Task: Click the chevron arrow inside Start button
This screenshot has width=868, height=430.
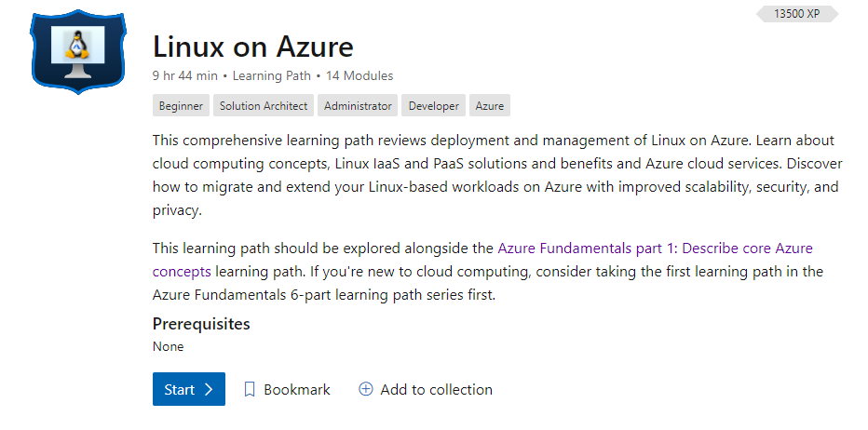Action: [x=210, y=390]
